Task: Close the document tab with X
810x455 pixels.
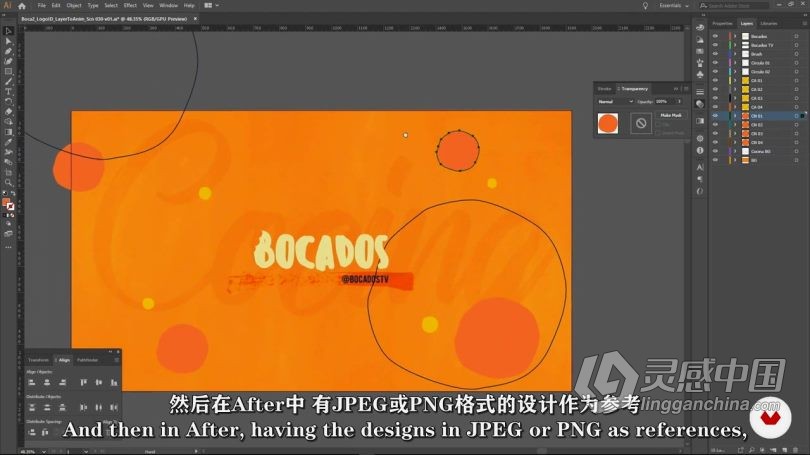Action: 195,19
